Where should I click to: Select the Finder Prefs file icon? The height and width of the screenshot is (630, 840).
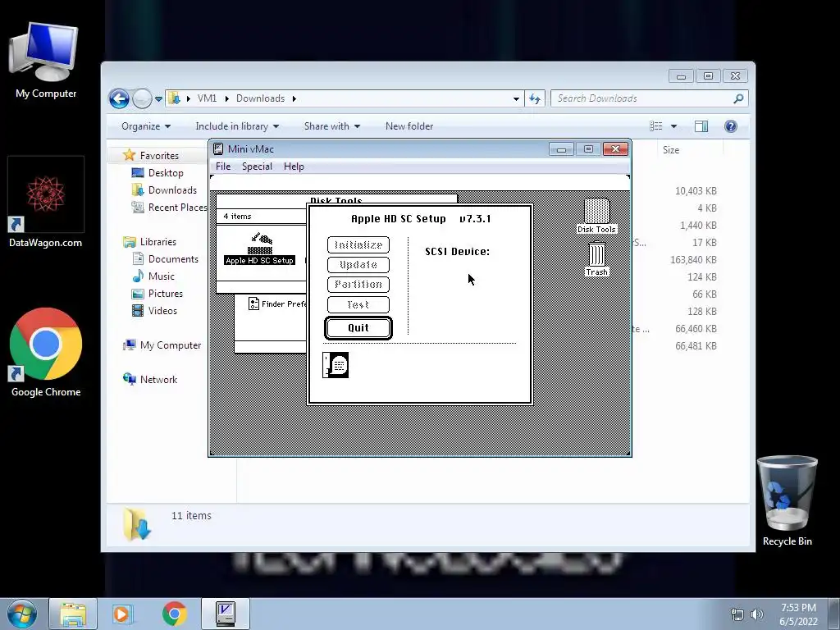click(x=254, y=304)
